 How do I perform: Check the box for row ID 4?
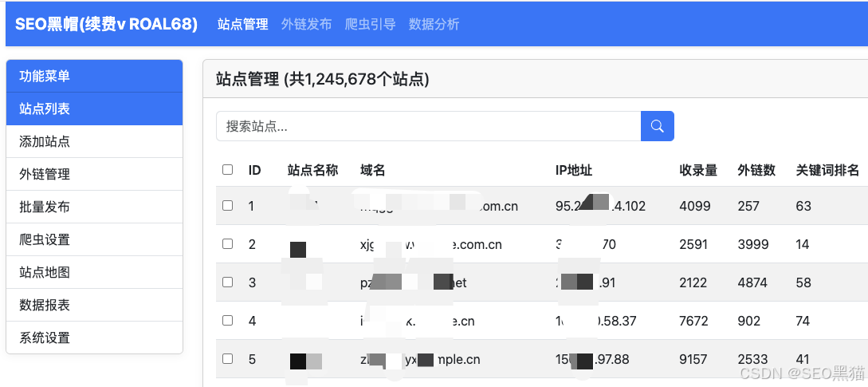tap(227, 321)
